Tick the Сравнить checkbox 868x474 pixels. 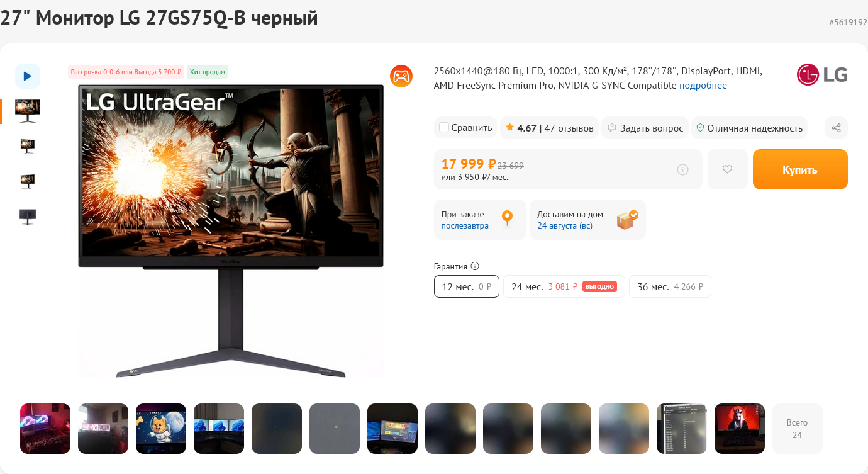click(444, 128)
